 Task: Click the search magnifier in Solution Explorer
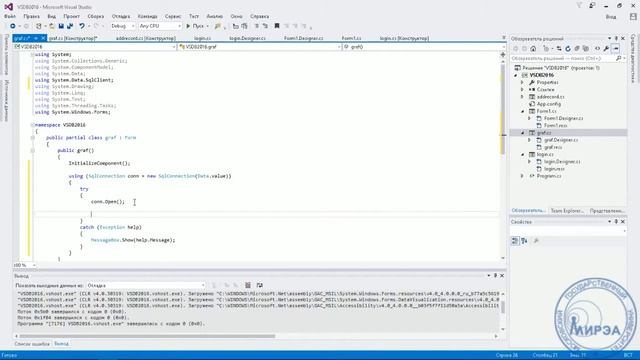click(619, 58)
